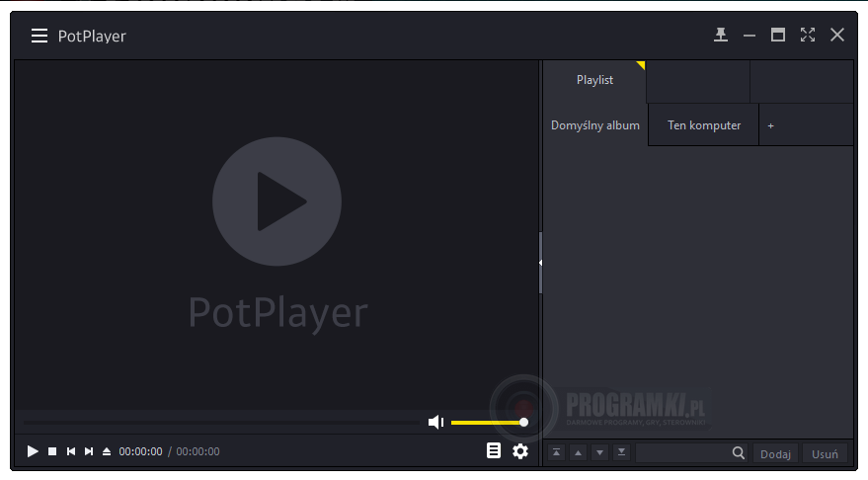Maximize the PotPlayer window
868x480 pixels.
[x=778, y=35]
